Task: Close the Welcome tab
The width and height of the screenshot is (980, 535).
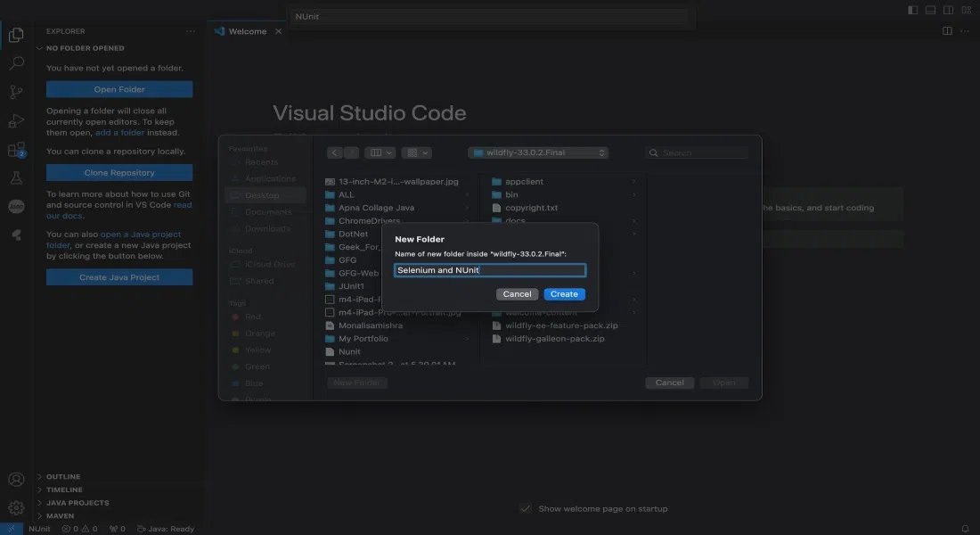Action: point(279,31)
